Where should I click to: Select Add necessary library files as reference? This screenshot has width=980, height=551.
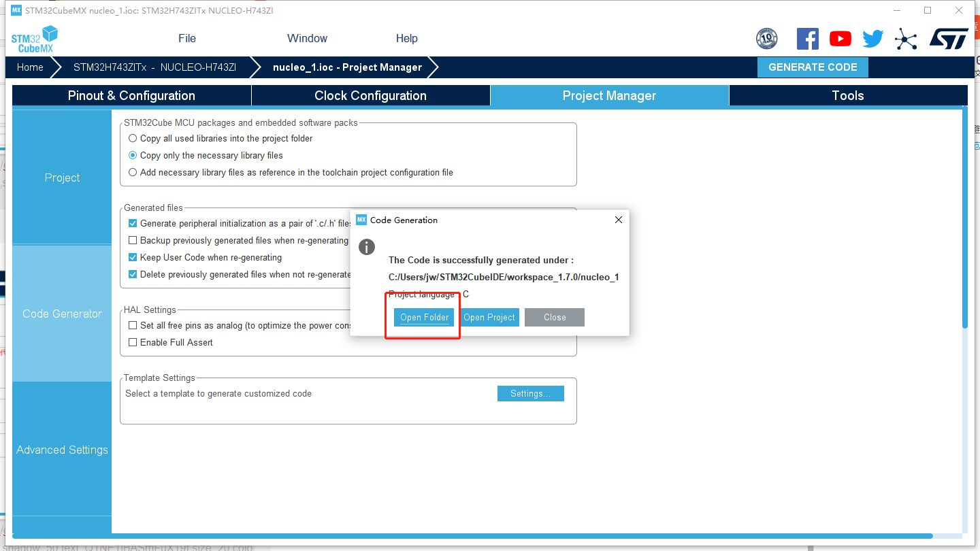133,172
